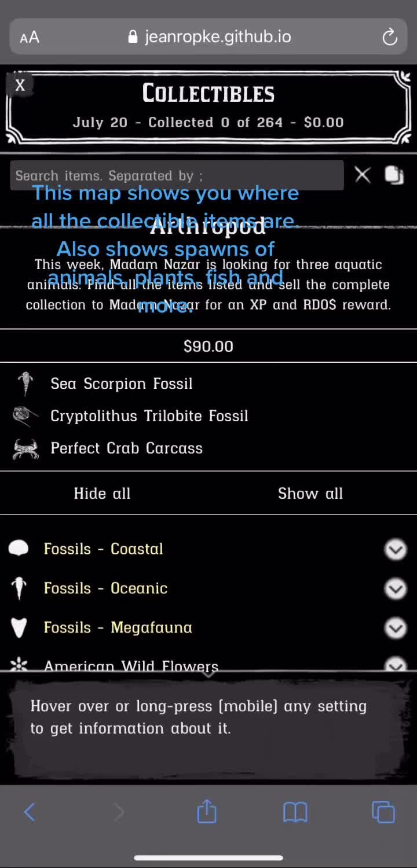Toggle Perfect Crab Carcass item
Image resolution: width=417 pixels, height=868 pixels.
click(x=126, y=448)
